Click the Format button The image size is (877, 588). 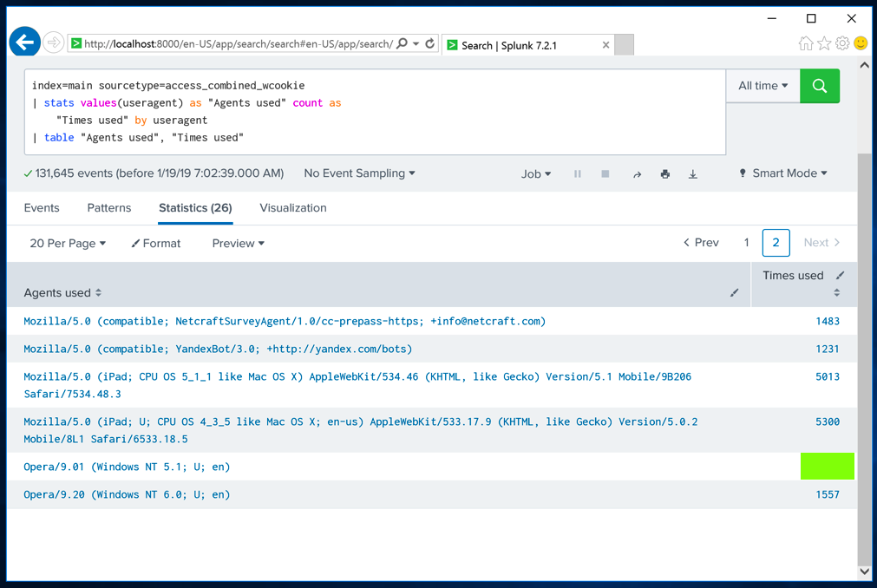[x=156, y=244]
